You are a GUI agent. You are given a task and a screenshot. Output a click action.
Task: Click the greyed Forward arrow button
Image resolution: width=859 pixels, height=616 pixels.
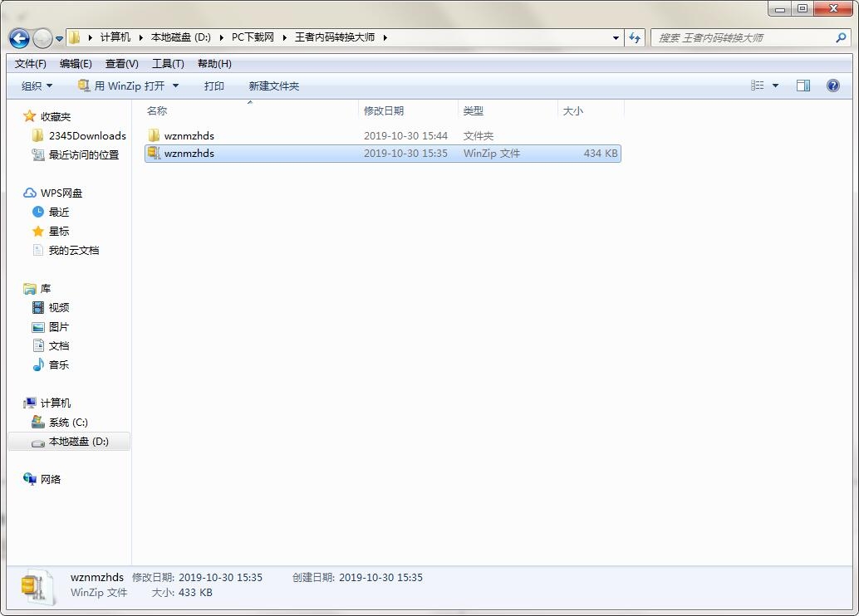coord(42,38)
